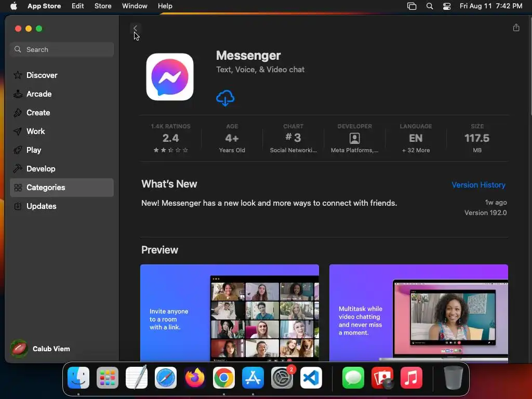Open the 'Invite anyone to a room' preview

coord(229,313)
